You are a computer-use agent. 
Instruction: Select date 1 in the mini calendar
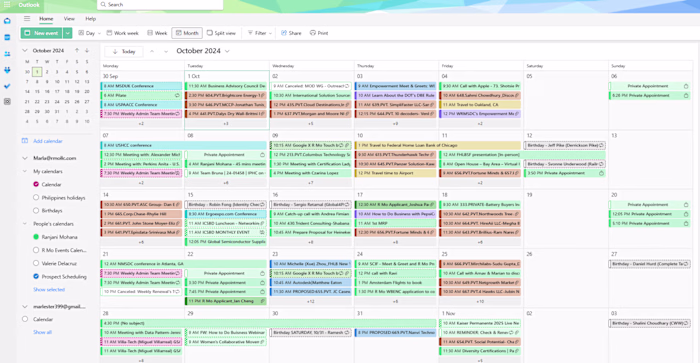pos(37,71)
